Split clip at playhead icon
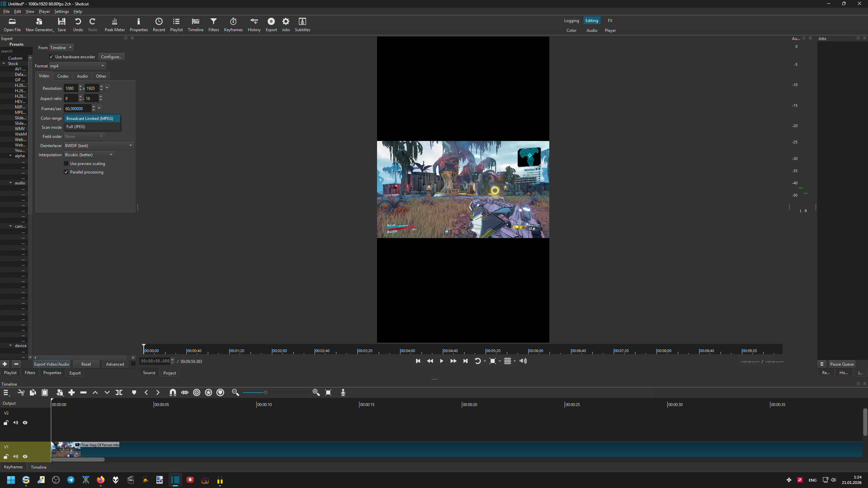Viewport: 868px width, 488px height. [119, 392]
